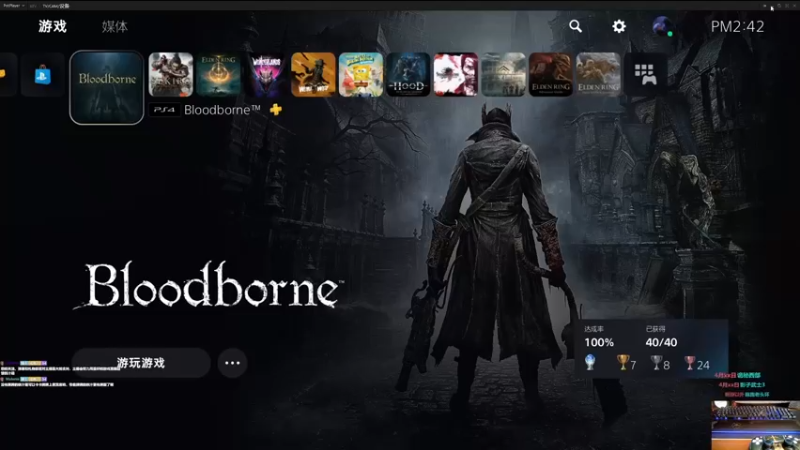Screen dimensions: 800x450
Task: Open the user profile avatar
Action: 662,26
